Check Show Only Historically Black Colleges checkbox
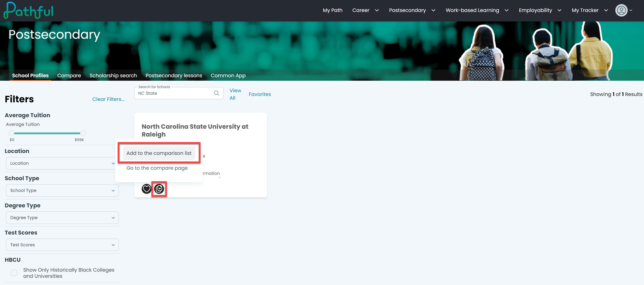Image resolution: width=644 pixels, height=285 pixels. [14, 273]
